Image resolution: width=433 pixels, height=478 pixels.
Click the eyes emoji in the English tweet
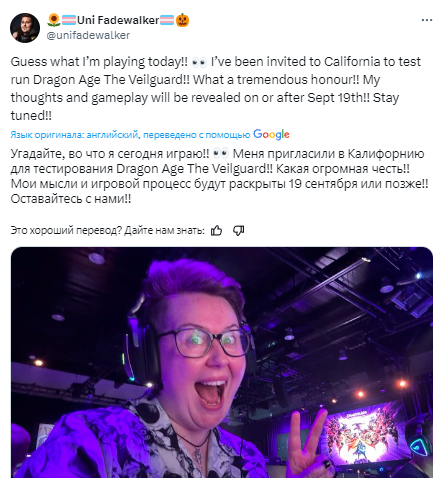click(x=199, y=62)
